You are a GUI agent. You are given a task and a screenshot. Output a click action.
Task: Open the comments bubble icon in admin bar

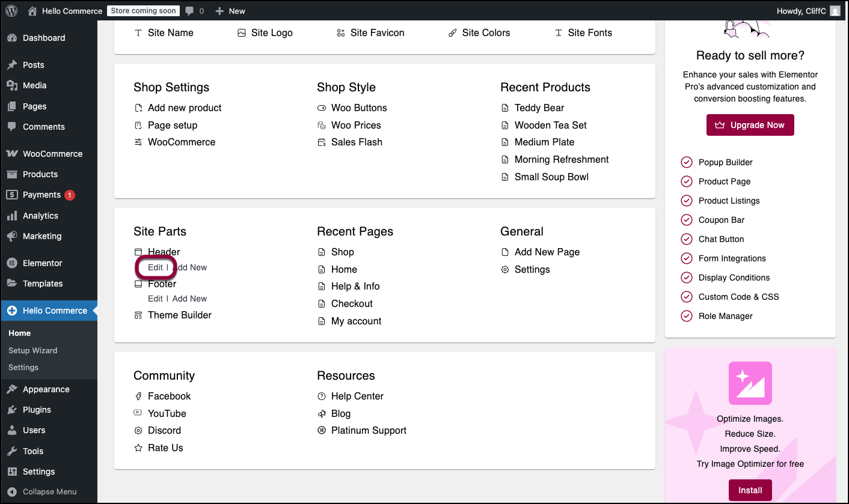(190, 11)
